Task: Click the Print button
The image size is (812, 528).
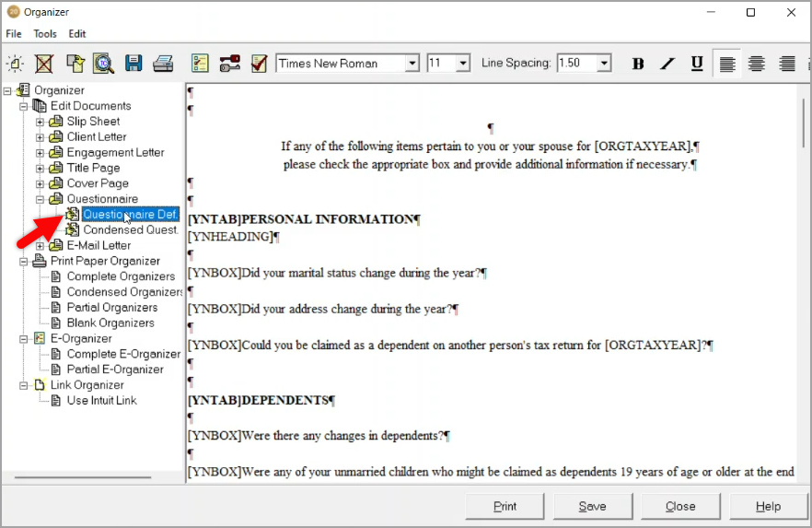Action: coord(505,506)
